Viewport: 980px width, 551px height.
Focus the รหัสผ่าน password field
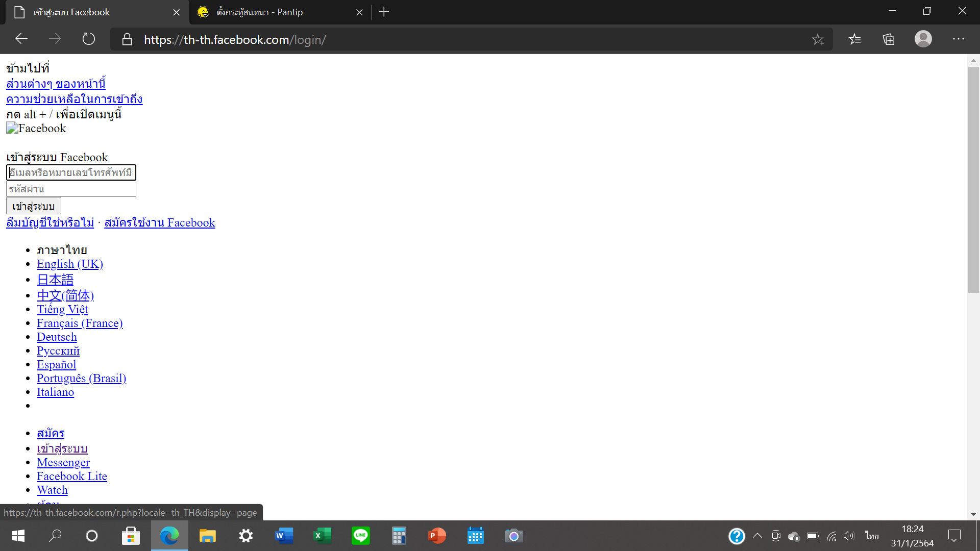click(71, 189)
